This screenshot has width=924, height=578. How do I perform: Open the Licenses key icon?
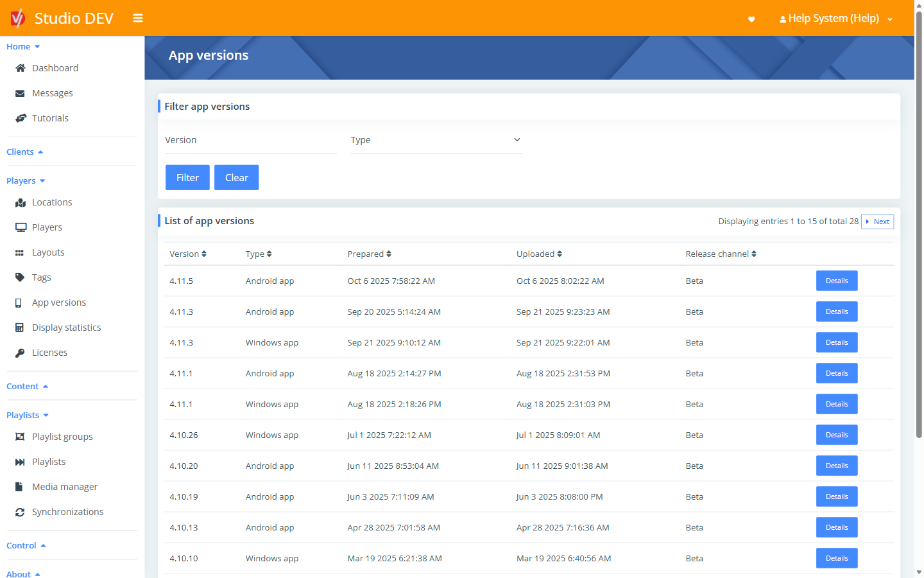click(20, 353)
